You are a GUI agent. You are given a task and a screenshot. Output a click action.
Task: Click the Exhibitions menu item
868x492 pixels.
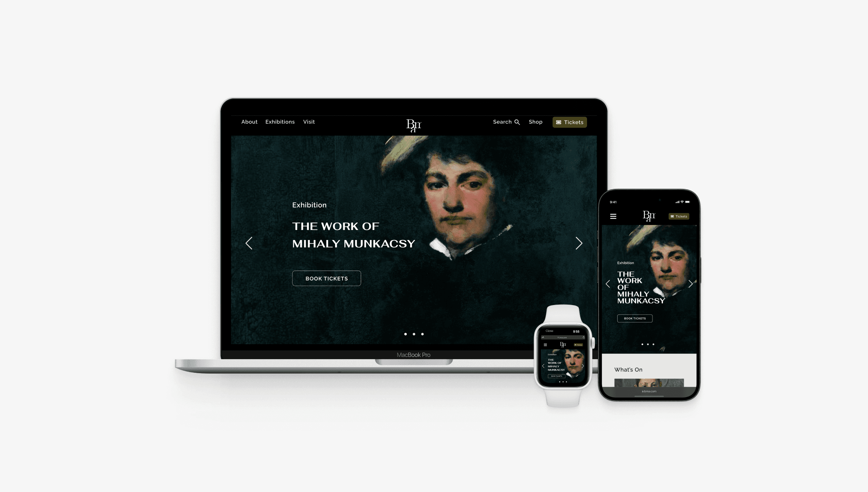(x=280, y=122)
